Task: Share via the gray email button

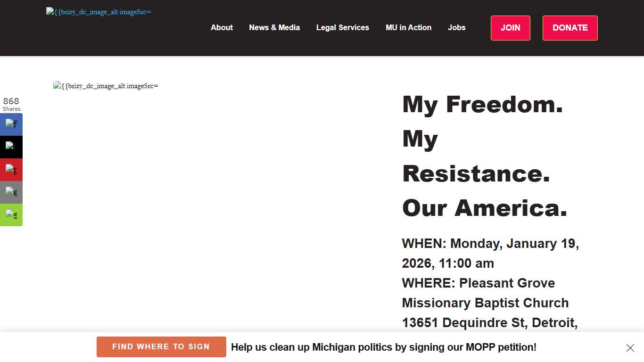Action: pos(11,192)
